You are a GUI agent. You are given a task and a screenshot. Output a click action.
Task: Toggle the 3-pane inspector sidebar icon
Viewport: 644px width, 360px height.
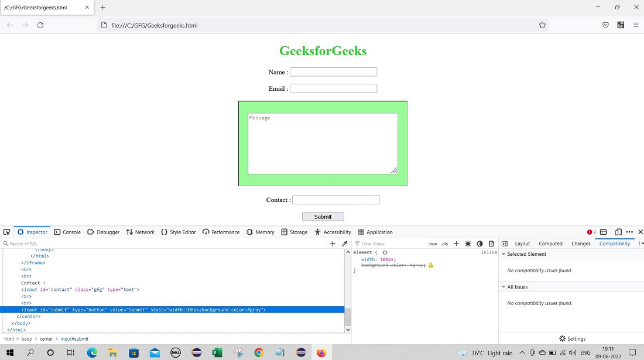pos(505,244)
